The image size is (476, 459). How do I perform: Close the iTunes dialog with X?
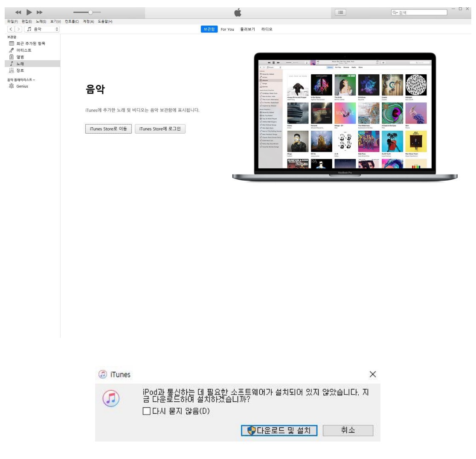[x=372, y=374]
